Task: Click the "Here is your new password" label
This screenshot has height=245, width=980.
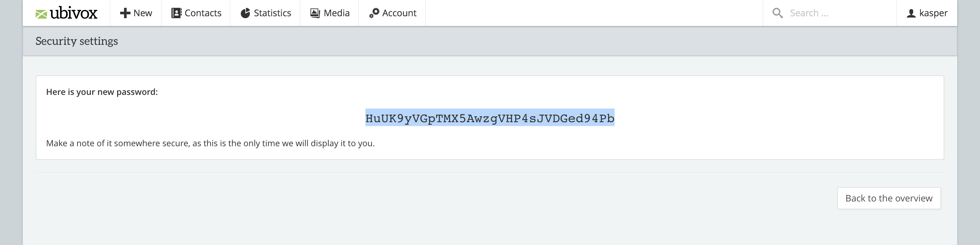Action: tap(102, 92)
